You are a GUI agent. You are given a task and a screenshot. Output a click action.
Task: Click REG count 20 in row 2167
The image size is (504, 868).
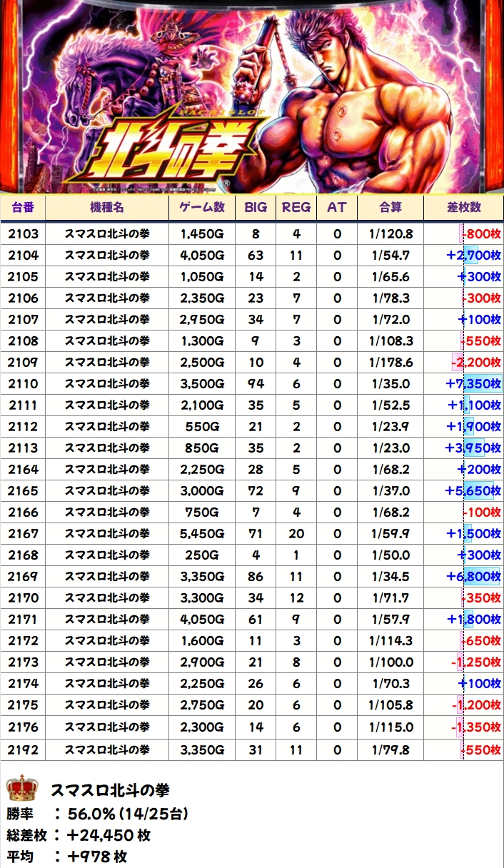pyautogui.click(x=296, y=533)
